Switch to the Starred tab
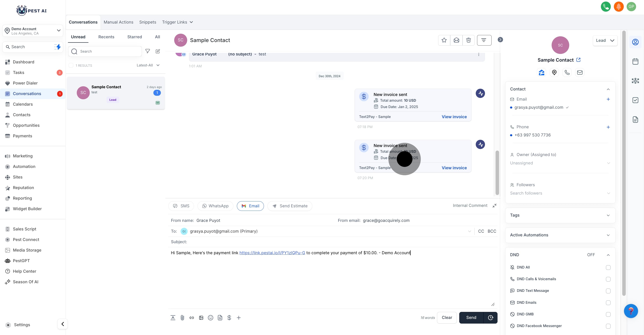This screenshot has width=644, height=335. [x=135, y=37]
